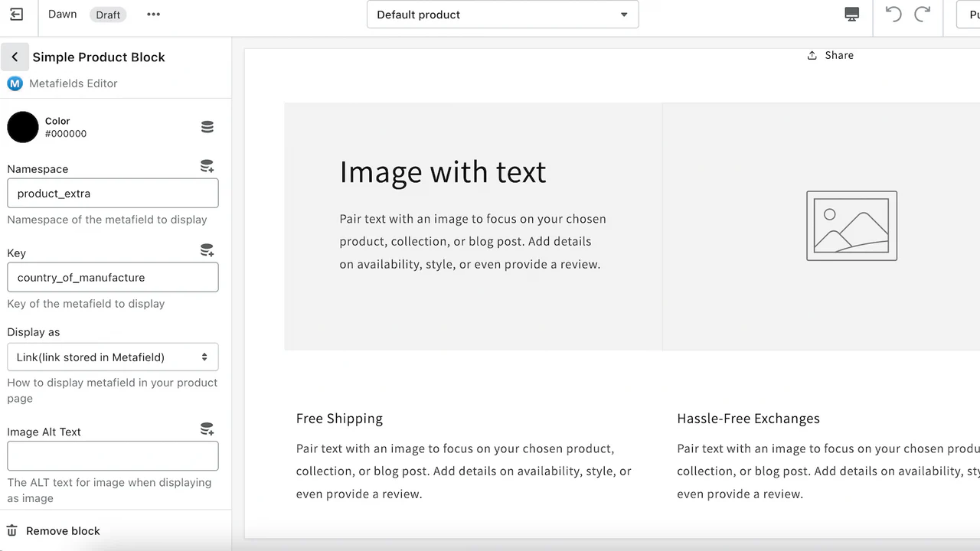Go back using the left chevron button
The width and height of the screenshot is (980, 551).
tap(15, 57)
